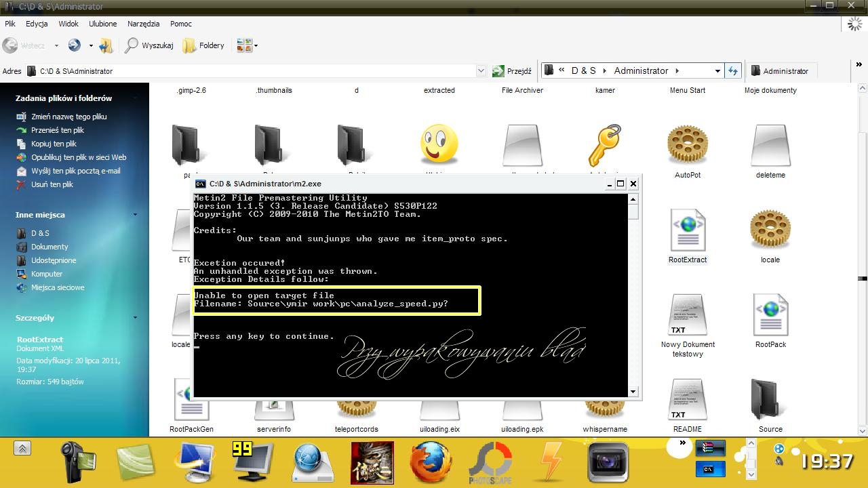This screenshot has height=488, width=868.
Task: Open PhotoScape from the taskbar
Action: point(490,462)
